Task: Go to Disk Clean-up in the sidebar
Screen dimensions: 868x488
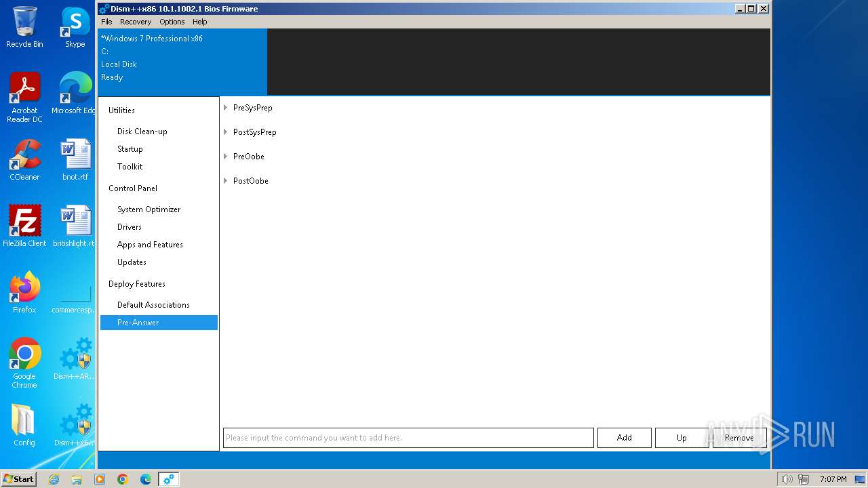Action: [159, 131]
